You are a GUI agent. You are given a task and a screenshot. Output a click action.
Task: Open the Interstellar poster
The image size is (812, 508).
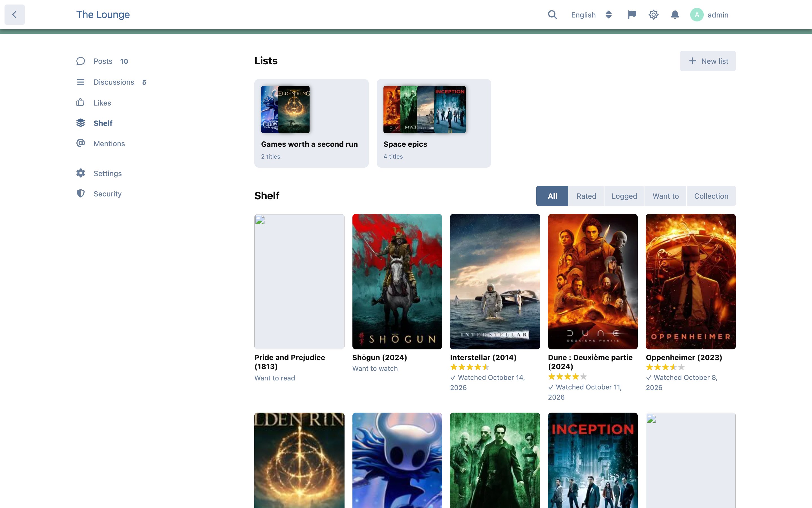coord(495,282)
